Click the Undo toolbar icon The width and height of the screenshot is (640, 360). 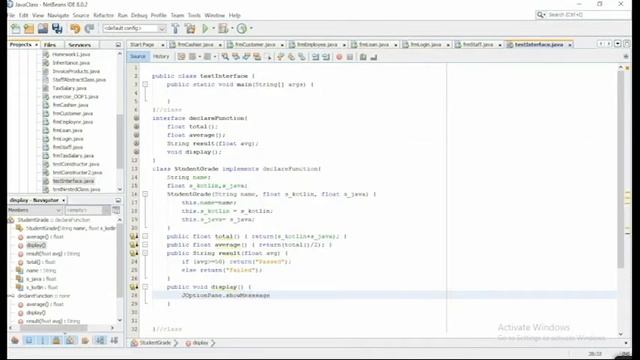tap(75, 29)
